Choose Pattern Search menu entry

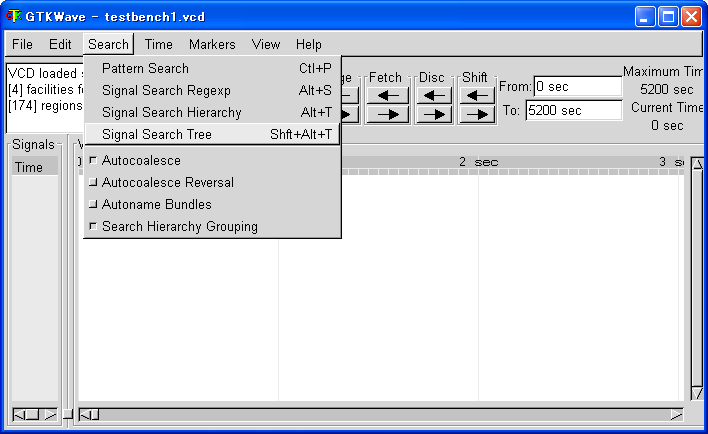click(x=212, y=68)
